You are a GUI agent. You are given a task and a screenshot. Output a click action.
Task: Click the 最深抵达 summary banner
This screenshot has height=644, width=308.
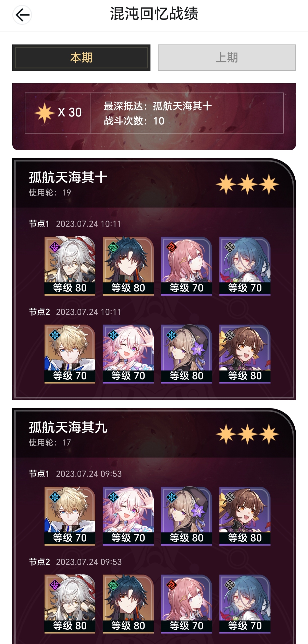pyautogui.click(x=154, y=117)
